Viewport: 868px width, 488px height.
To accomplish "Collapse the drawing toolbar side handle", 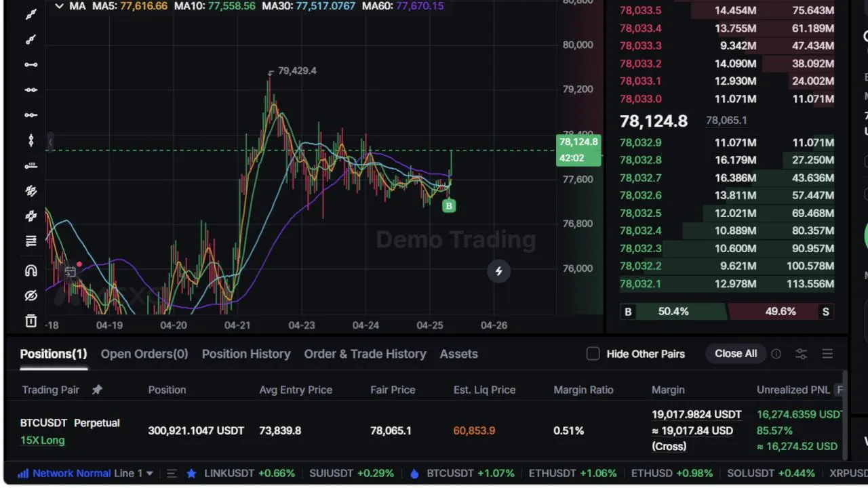I will [50, 141].
